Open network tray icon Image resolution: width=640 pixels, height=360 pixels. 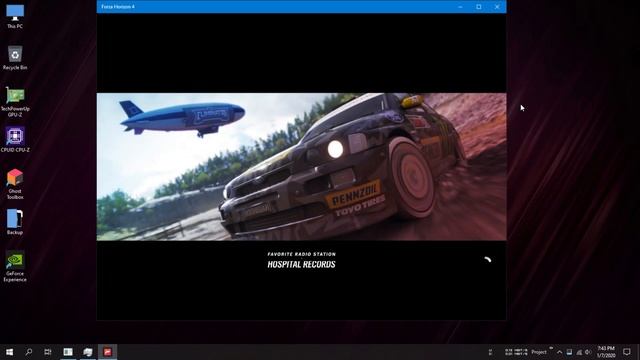(x=579, y=352)
